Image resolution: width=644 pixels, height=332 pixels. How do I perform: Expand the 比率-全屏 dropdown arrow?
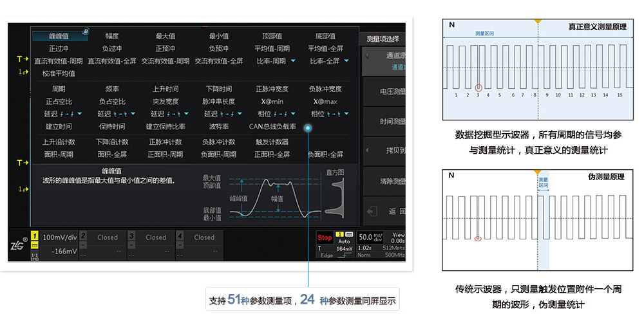coord(346,61)
